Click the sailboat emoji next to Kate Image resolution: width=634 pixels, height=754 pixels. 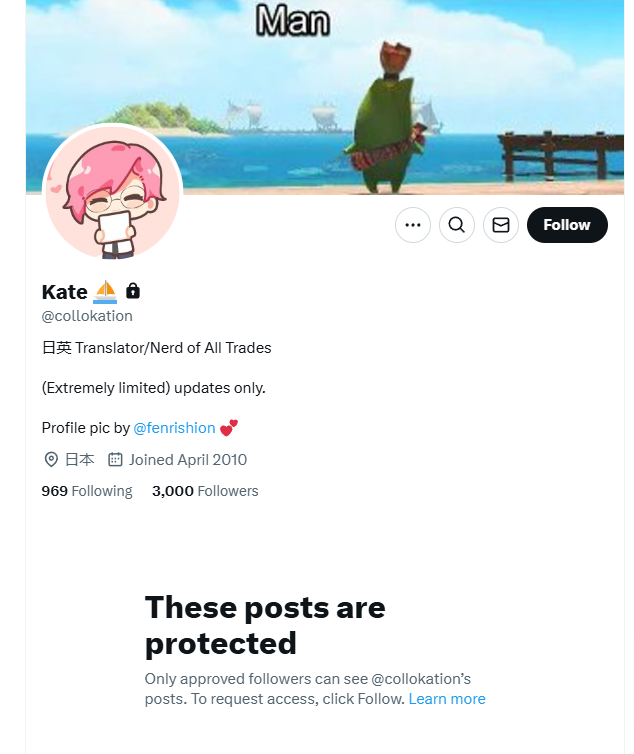[105, 292]
